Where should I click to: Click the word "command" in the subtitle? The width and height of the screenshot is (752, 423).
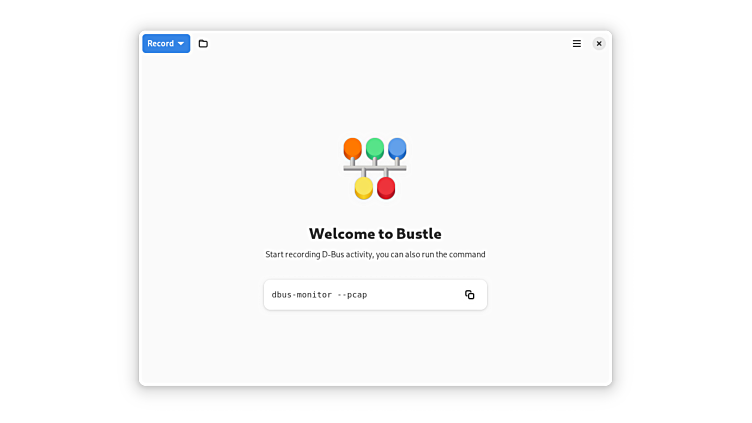[467, 255]
